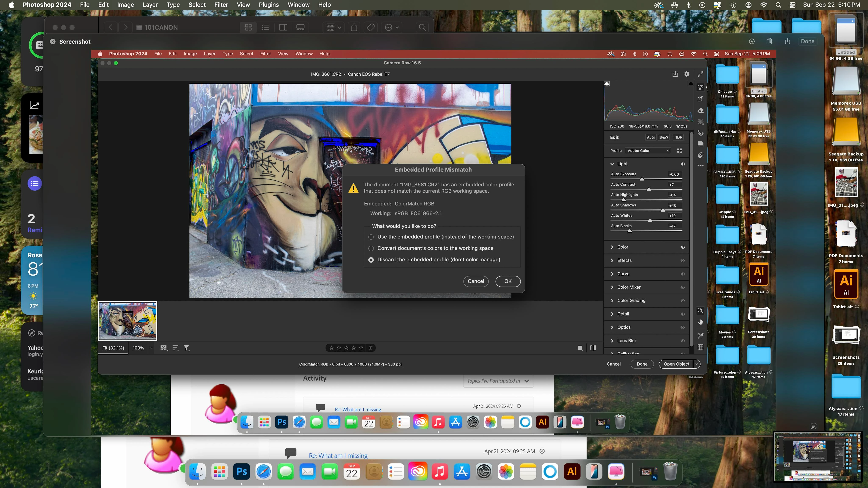868x488 pixels.
Task: Expand the Color Mixer panel
Action: coord(629,287)
